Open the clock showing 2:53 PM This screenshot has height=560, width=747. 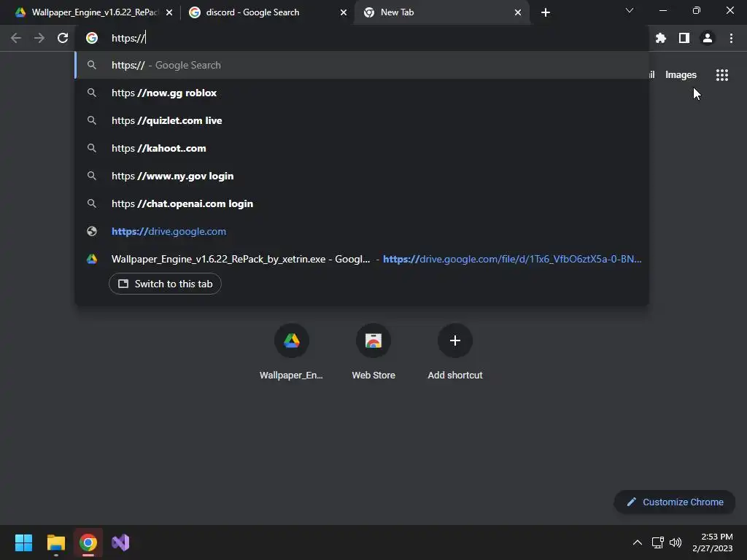coord(712,542)
